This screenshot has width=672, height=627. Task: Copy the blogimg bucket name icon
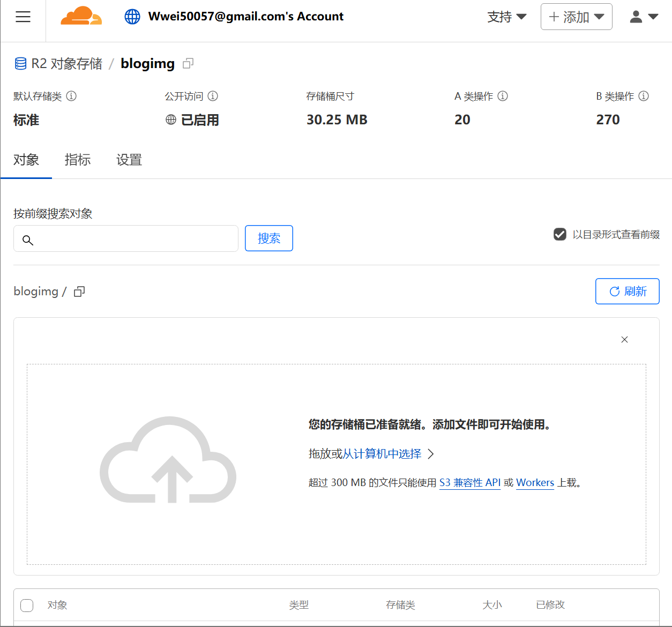click(x=188, y=64)
